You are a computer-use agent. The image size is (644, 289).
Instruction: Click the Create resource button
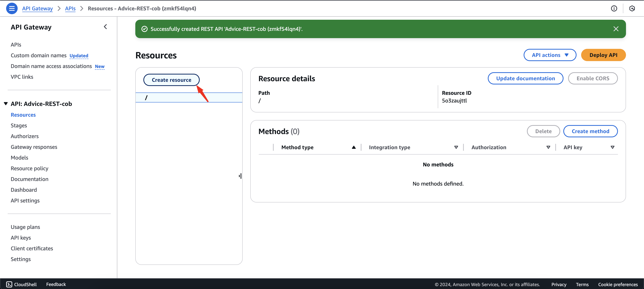[x=171, y=80]
